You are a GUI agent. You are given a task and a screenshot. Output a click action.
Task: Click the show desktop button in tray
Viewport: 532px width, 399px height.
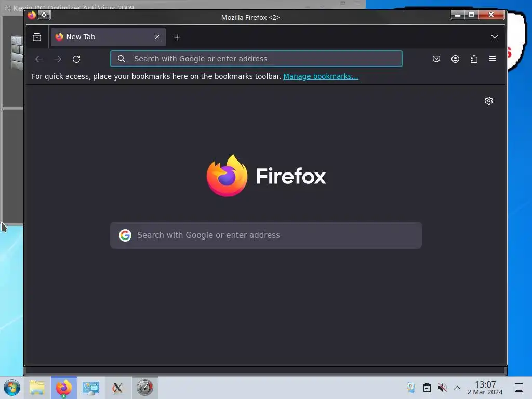519,388
